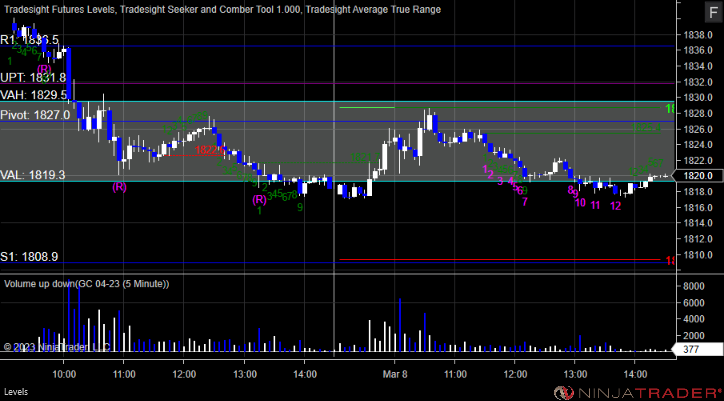Click 6000 on the volume axis
724x401 pixels.
(x=694, y=303)
